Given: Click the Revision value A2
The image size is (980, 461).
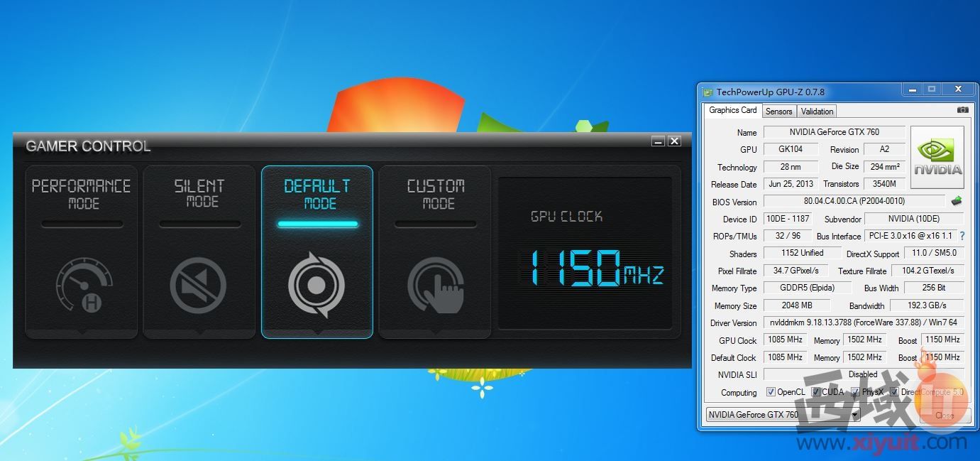Looking at the screenshot, I should (x=884, y=149).
